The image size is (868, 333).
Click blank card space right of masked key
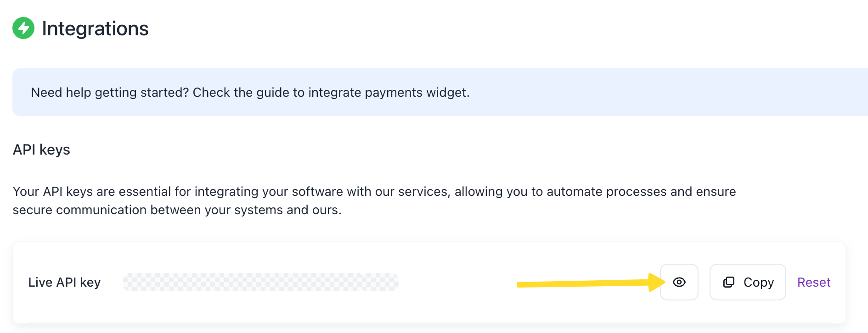click(x=459, y=282)
